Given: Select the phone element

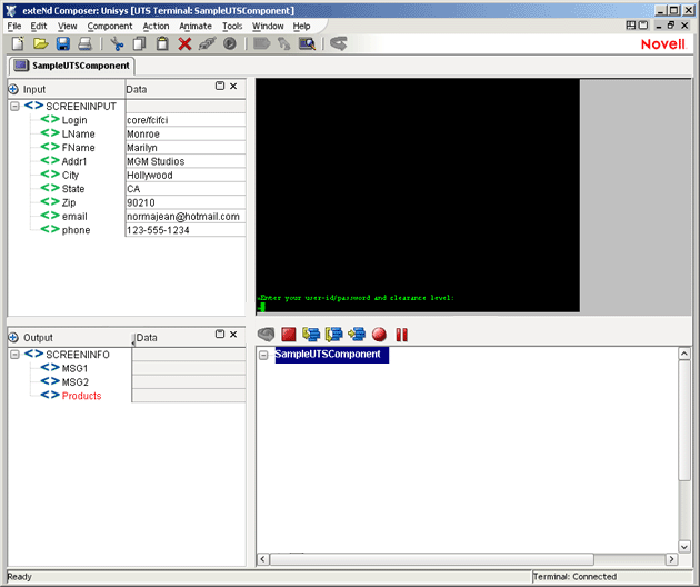Looking at the screenshot, I should click(76, 230).
